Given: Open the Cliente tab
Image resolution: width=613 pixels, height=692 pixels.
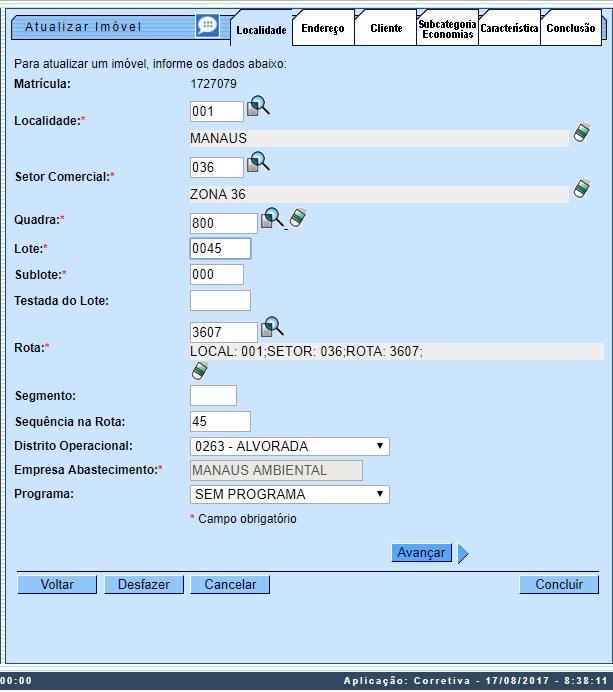Looking at the screenshot, I should (x=386, y=29).
